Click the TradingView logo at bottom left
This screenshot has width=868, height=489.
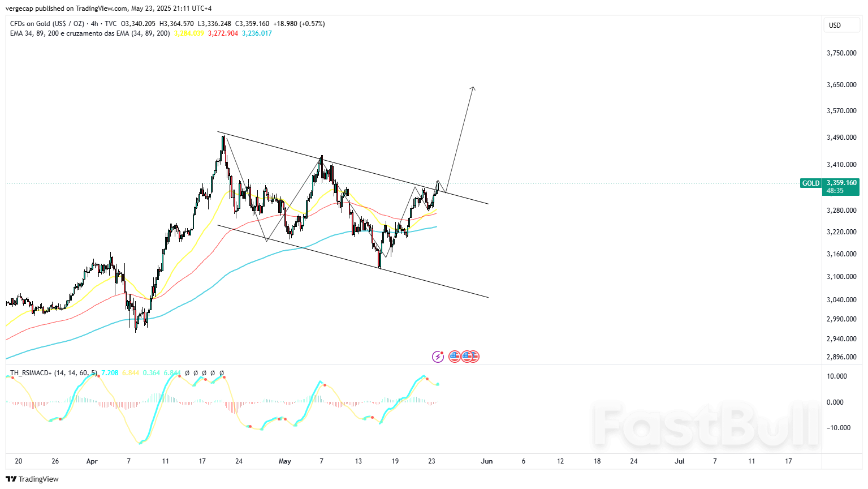click(32, 479)
